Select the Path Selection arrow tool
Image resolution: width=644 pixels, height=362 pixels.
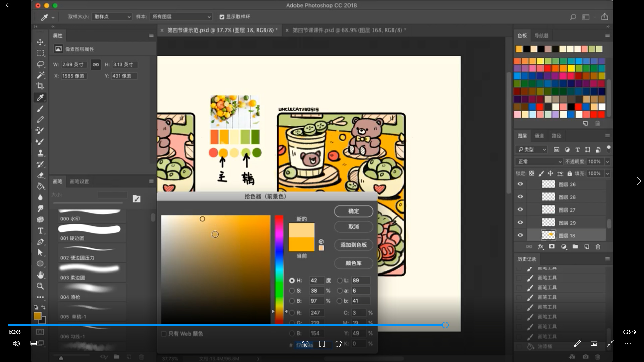(40, 253)
